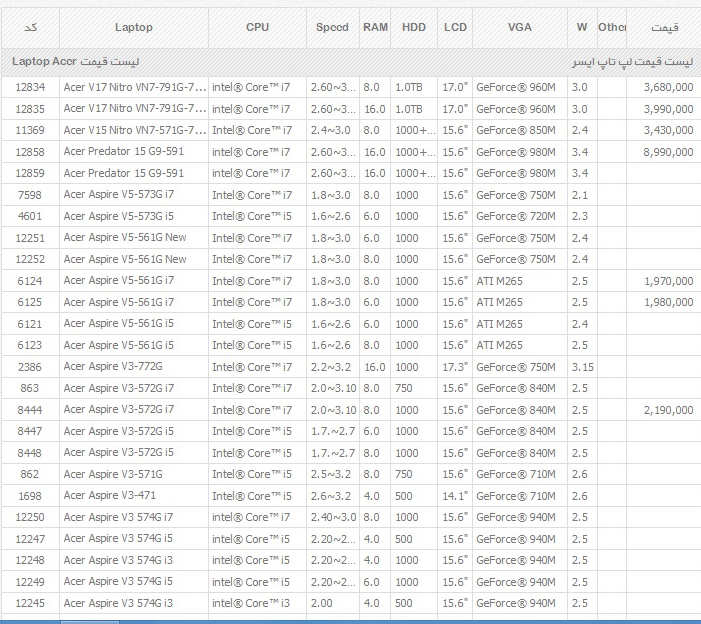Click speed 2.2~3.2 cell
Screen dimensions: 701x624
click(x=331, y=367)
